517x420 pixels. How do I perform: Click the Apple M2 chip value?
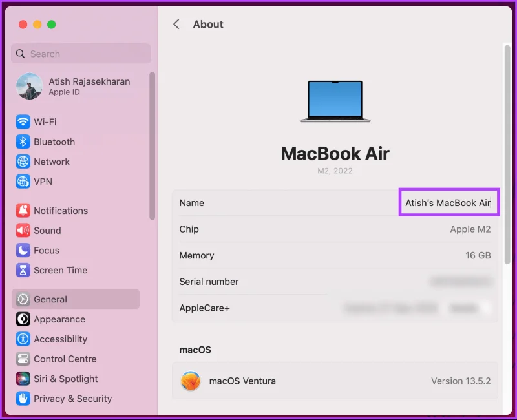click(470, 229)
